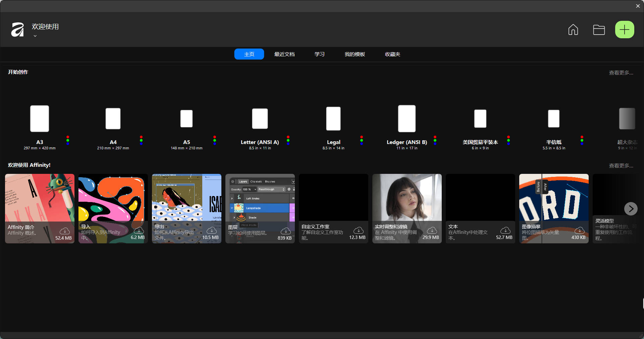The width and height of the screenshot is (644, 339).
Task: Click RGB color dots next to Legal
Action: coord(362,140)
